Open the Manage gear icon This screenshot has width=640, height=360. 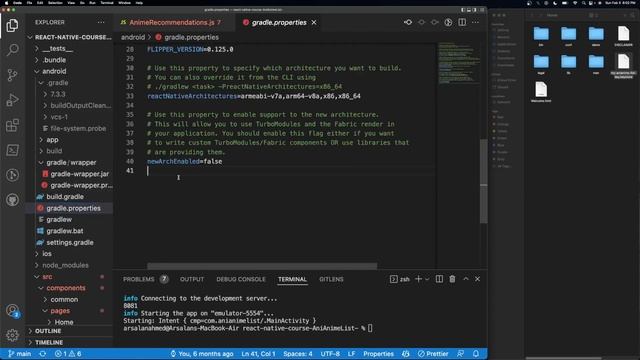tap(12, 335)
